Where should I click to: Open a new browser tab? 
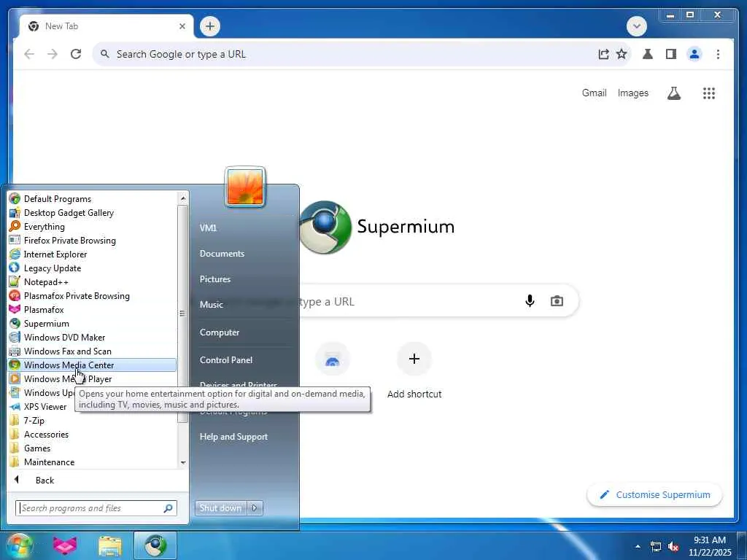pyautogui.click(x=210, y=26)
